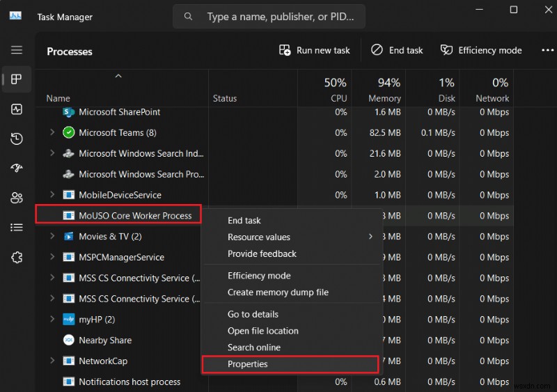Click the NetworkCap process icon
Viewport: 557px width, 392px height.
(68, 361)
